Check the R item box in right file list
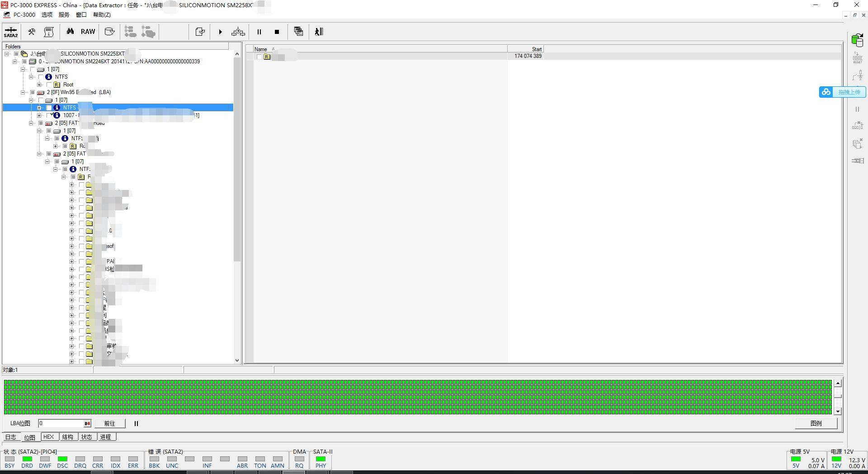This screenshot has width=868, height=474. tap(259, 57)
